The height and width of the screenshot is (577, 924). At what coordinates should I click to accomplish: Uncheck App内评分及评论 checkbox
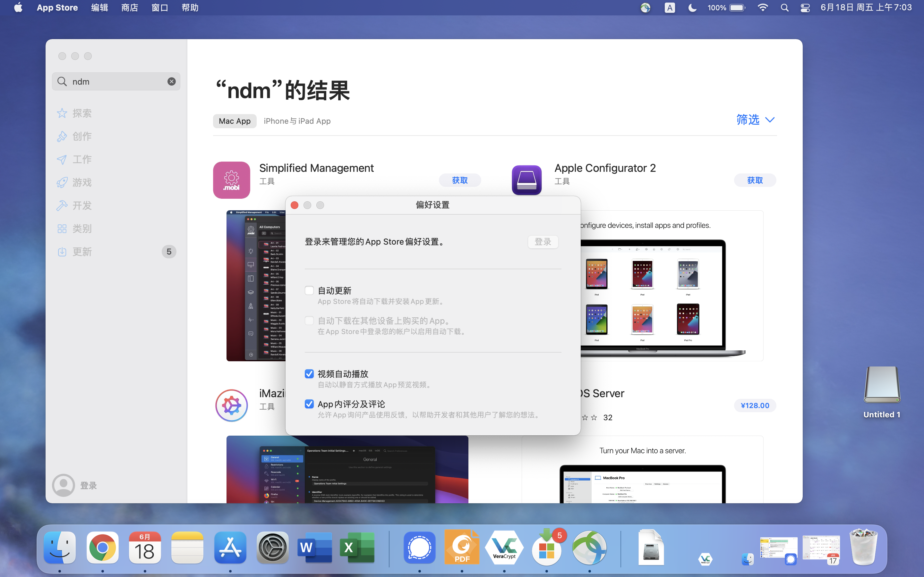click(309, 404)
